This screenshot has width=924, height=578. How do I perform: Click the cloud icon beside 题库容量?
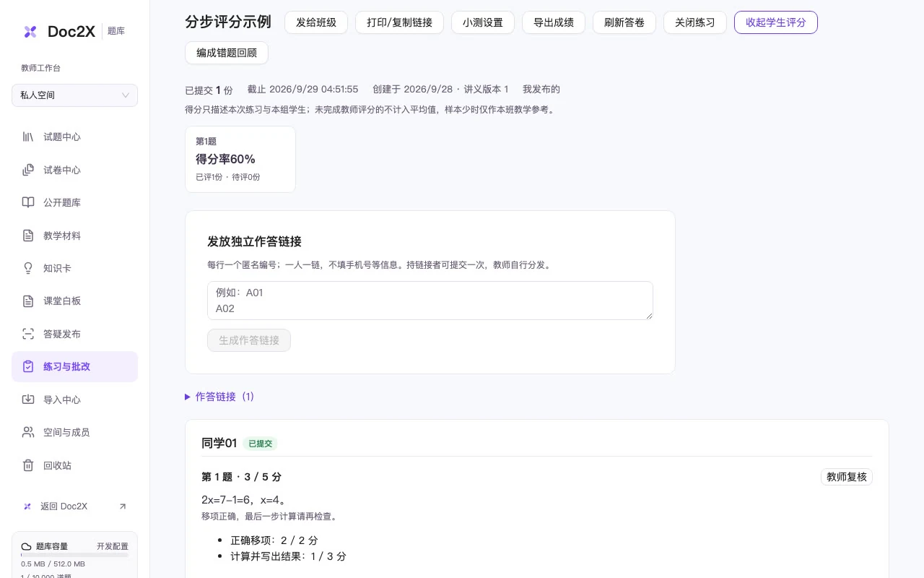(x=27, y=547)
